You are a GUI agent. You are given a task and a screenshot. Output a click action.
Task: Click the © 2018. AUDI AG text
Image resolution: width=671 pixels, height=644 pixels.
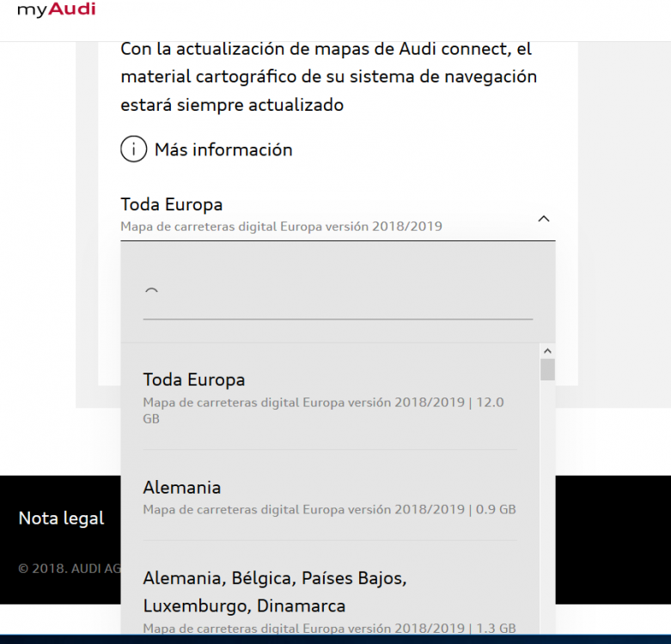point(70,568)
